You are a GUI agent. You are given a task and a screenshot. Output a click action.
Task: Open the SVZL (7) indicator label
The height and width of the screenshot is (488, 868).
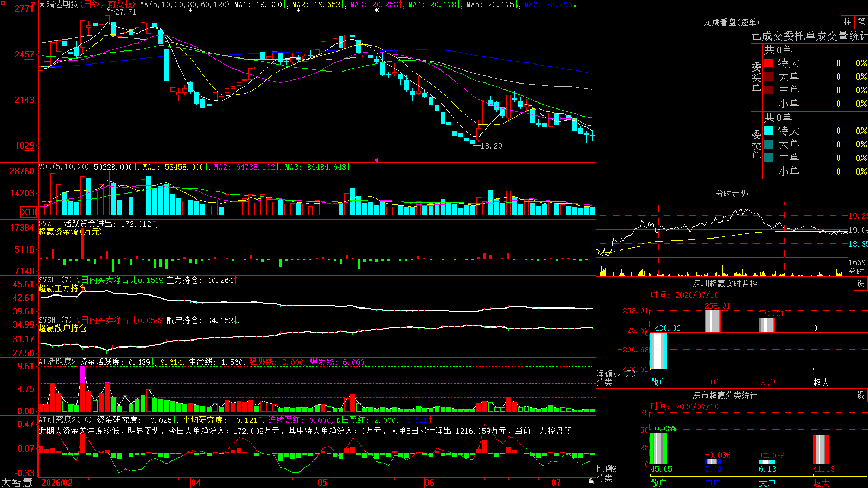point(55,280)
